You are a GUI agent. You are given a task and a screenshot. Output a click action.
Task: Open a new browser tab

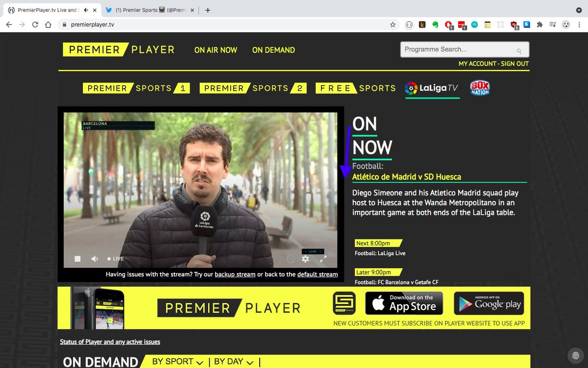pyautogui.click(x=208, y=10)
